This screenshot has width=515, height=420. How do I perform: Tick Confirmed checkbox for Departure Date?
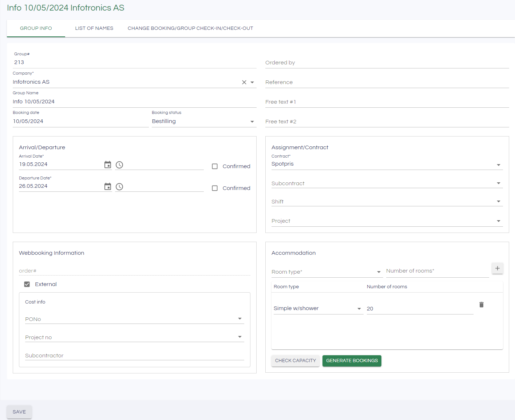click(x=215, y=188)
